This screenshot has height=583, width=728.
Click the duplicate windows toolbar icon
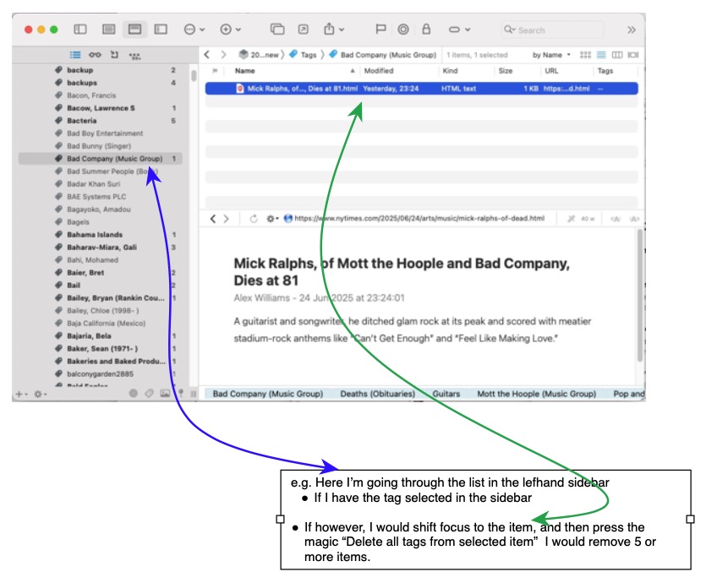pyautogui.click(x=277, y=30)
